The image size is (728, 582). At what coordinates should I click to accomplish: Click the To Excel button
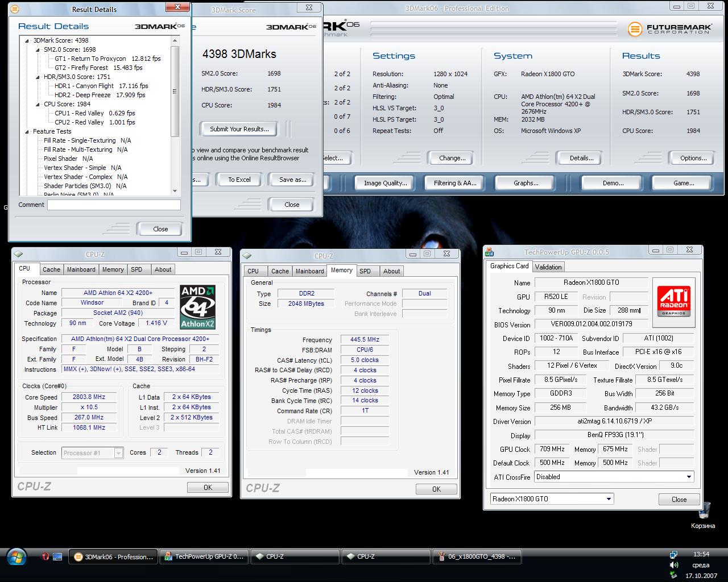(239, 180)
